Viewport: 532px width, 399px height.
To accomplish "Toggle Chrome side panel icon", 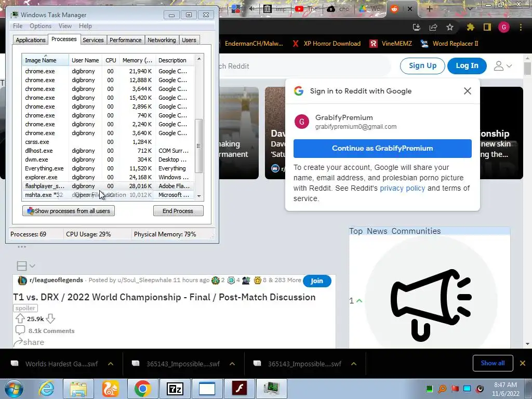I will tap(487, 27).
